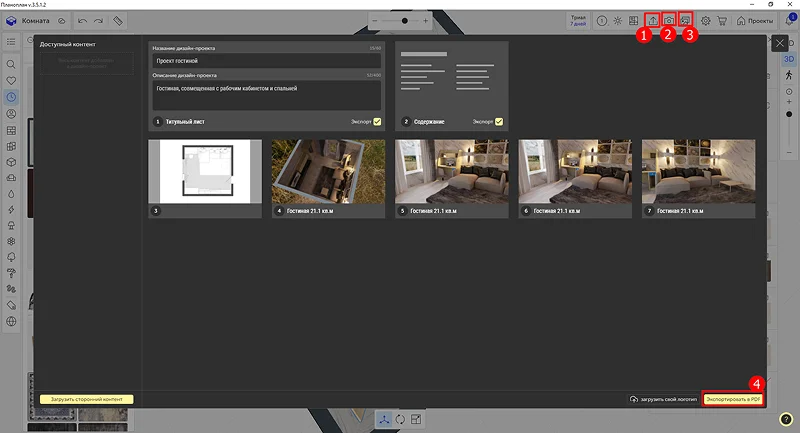Open the sofa furniture category icon
Screen dimensions: 800x433
11,178
